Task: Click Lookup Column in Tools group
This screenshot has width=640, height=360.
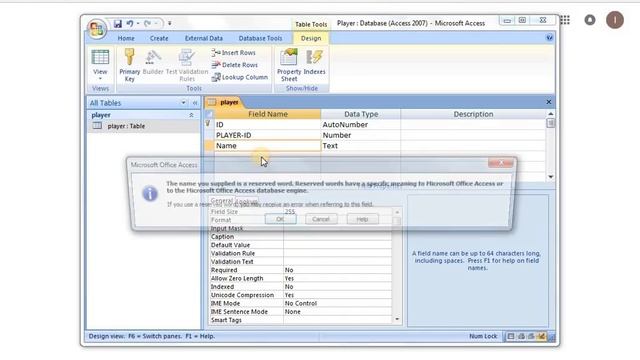Action: [240, 77]
